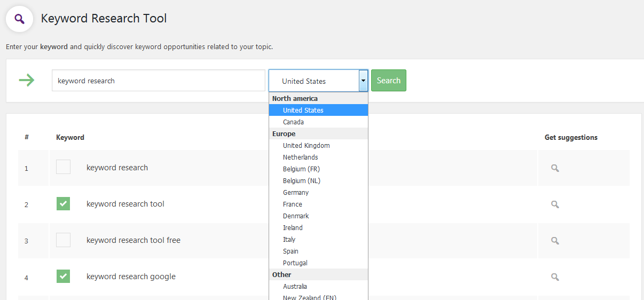Select United Kingdom in the country list
Image resolution: width=644 pixels, height=300 pixels.
[306, 146]
